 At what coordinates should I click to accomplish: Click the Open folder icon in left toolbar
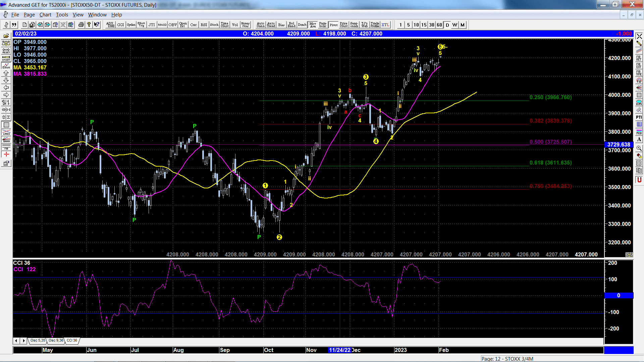(6, 36)
